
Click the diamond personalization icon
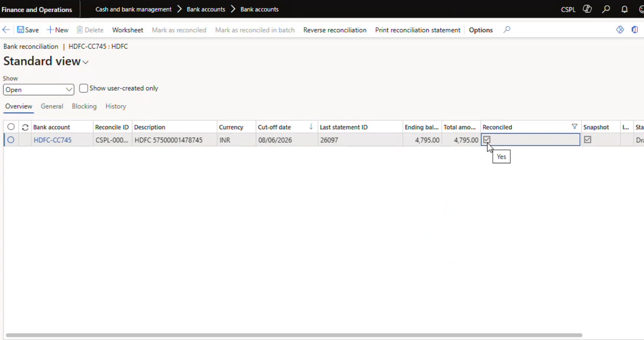(x=620, y=30)
